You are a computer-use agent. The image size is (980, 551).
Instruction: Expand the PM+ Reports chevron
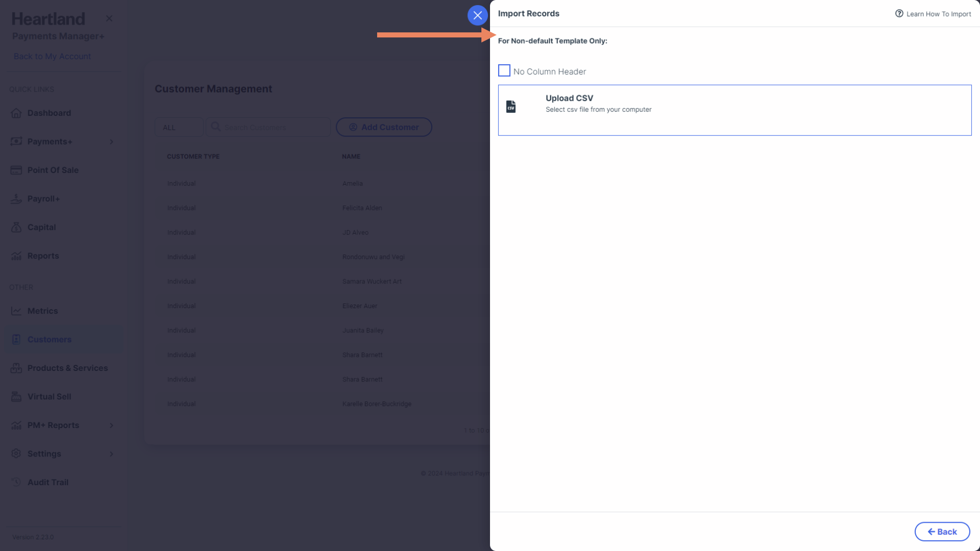tap(111, 426)
